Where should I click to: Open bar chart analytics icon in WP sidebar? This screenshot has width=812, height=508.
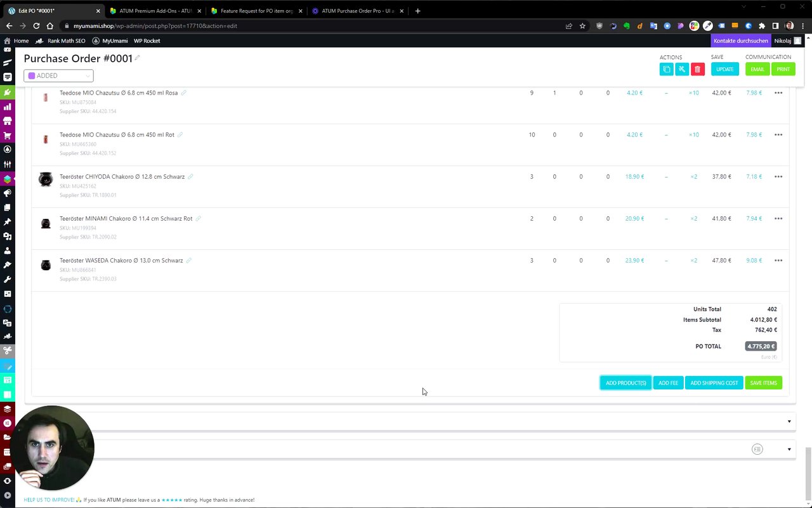(8, 107)
